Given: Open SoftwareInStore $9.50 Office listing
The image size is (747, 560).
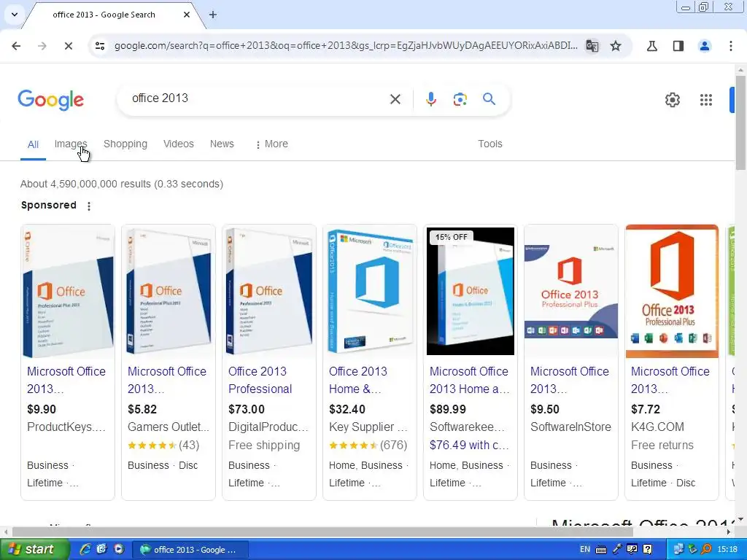Looking at the screenshot, I should pyautogui.click(x=569, y=380).
